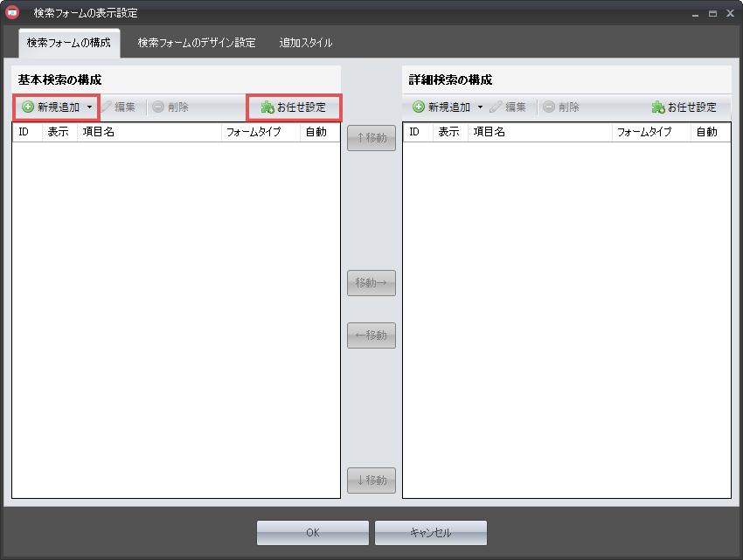Switch to 検索フォームのデザイン設定 tab
743x560 pixels.
coord(197,43)
